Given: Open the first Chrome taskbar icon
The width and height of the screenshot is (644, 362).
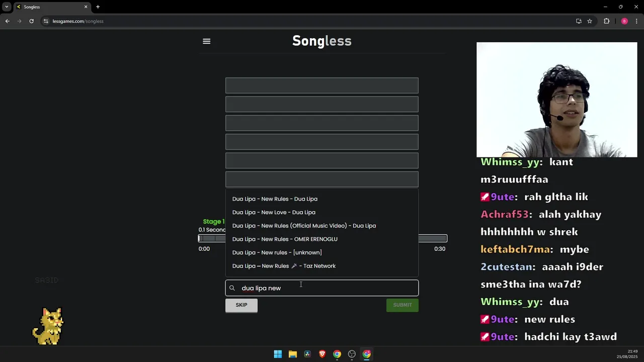Looking at the screenshot, I should click(337, 354).
